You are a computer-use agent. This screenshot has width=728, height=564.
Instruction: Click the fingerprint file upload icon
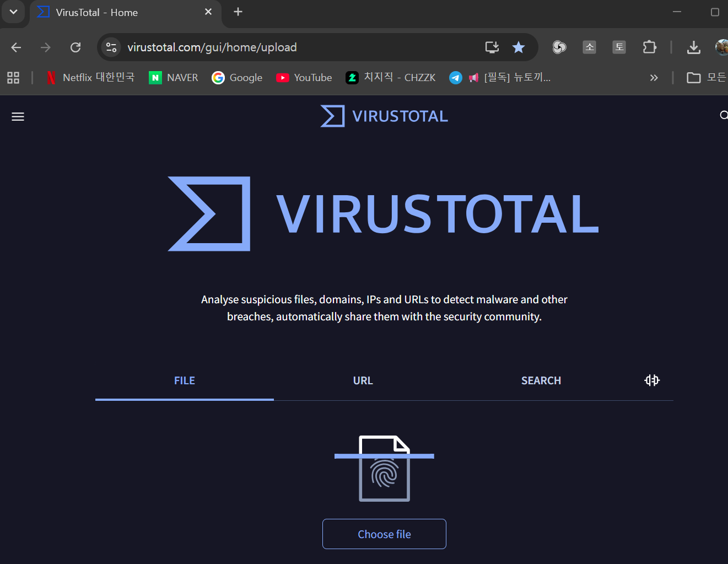tap(384, 468)
